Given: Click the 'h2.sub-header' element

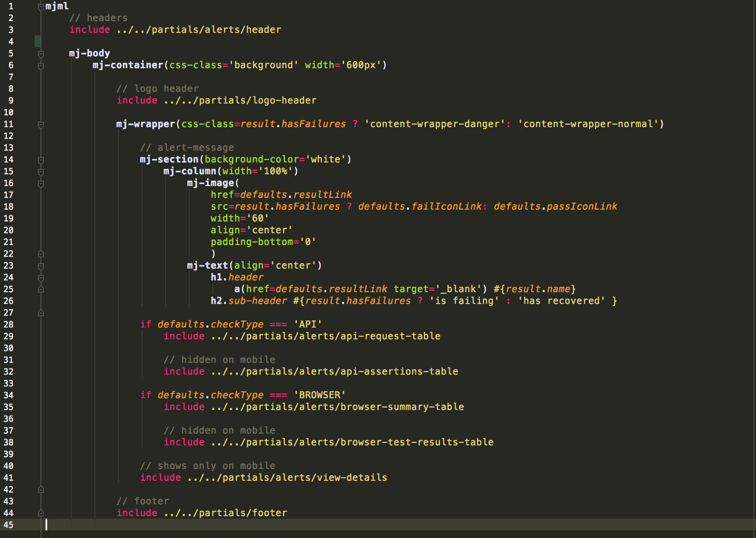Looking at the screenshot, I should tap(249, 301).
